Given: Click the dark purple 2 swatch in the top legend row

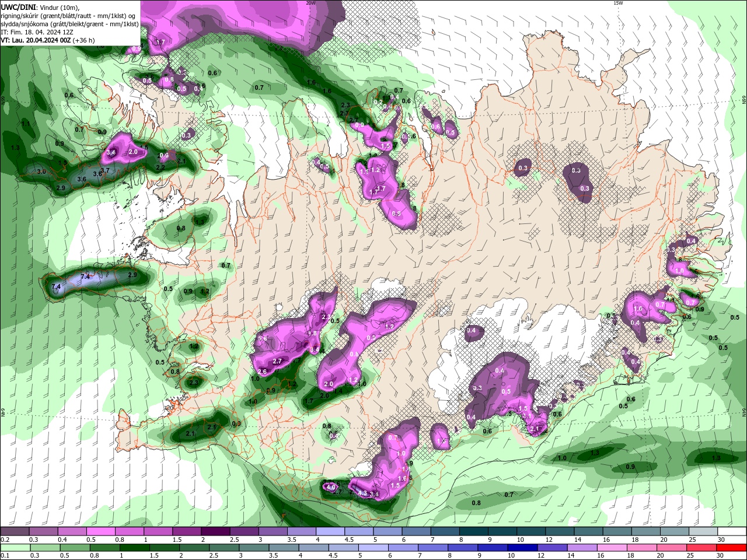Looking at the screenshot, I should point(215,531).
